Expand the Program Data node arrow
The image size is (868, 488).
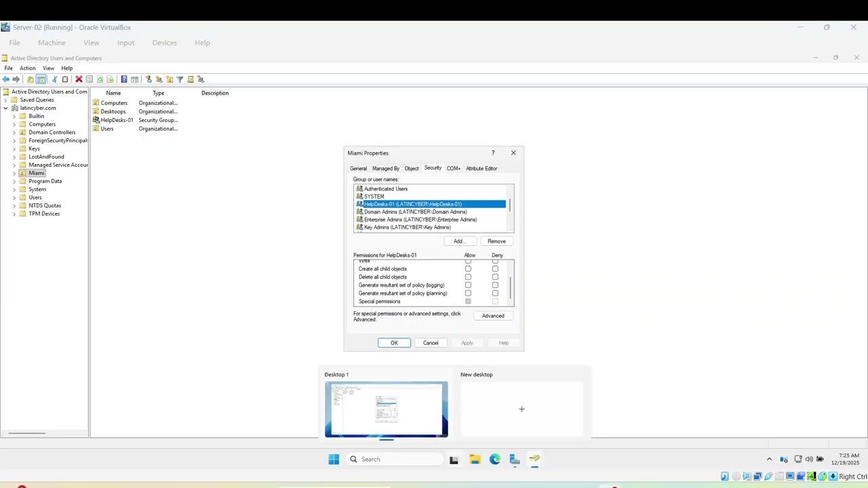(14, 181)
